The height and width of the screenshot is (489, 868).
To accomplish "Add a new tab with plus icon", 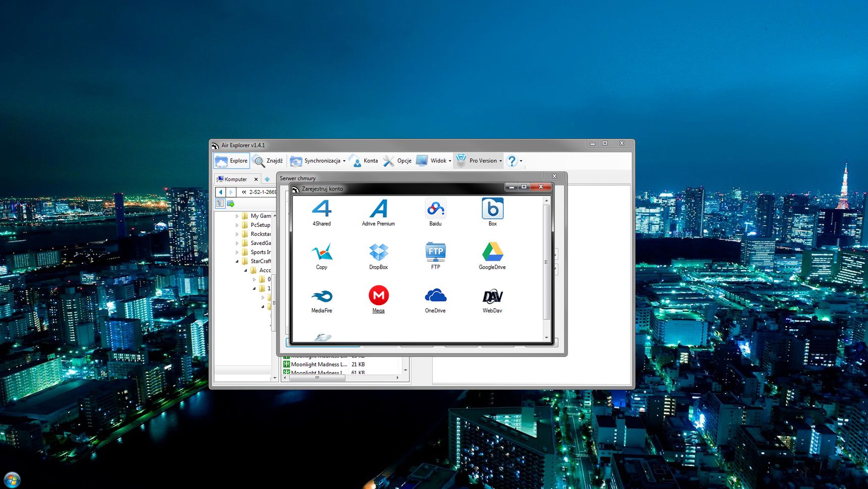I will pyautogui.click(x=267, y=179).
